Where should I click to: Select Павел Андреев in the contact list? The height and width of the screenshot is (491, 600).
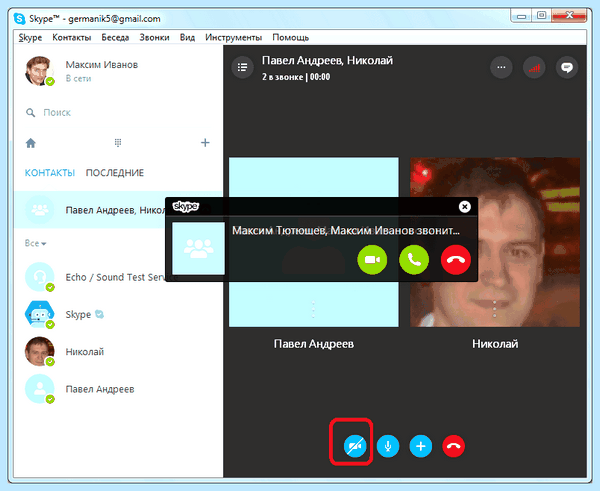(118, 389)
